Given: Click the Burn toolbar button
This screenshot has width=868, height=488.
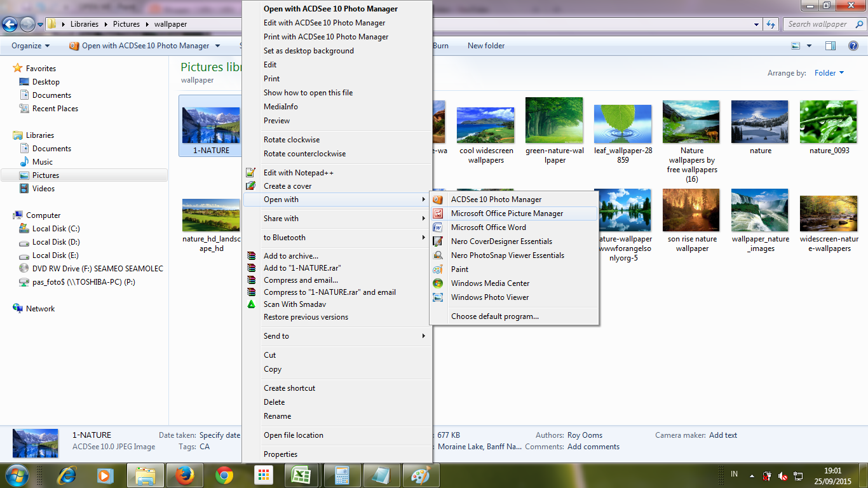Looking at the screenshot, I should (x=440, y=46).
